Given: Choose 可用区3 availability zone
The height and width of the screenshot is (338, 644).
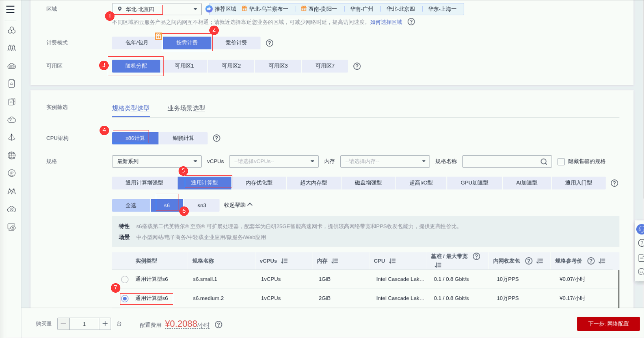Looking at the screenshot, I should [x=278, y=66].
